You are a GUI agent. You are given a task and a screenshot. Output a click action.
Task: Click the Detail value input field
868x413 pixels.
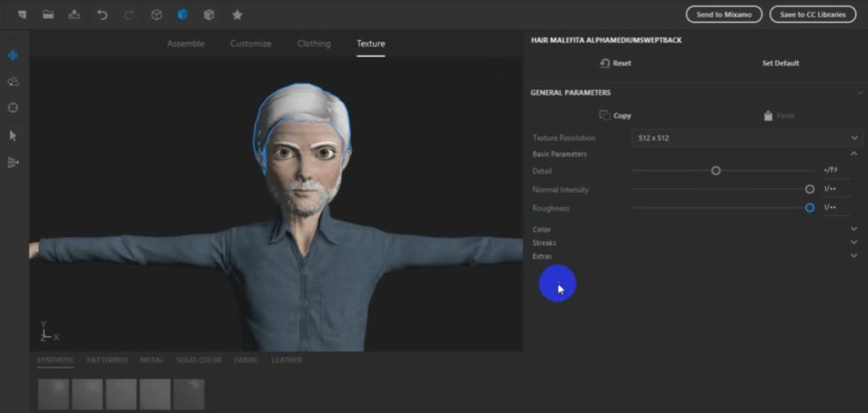(836, 170)
